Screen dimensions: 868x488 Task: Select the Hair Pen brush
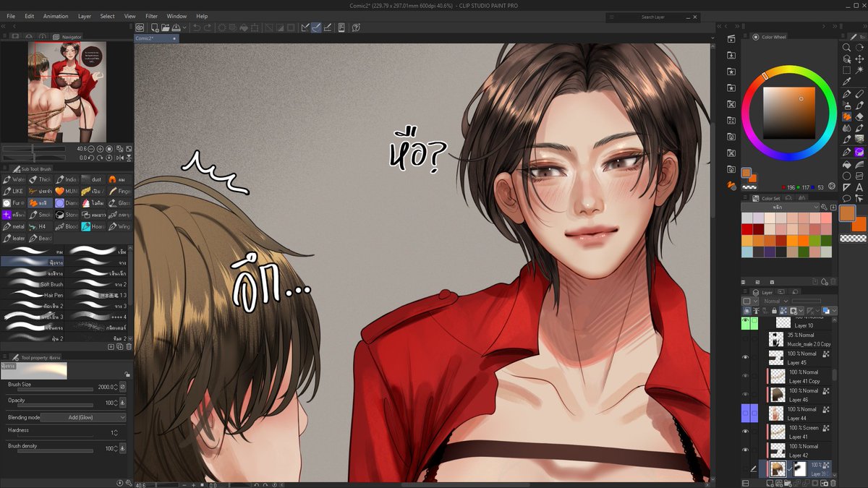(33, 295)
